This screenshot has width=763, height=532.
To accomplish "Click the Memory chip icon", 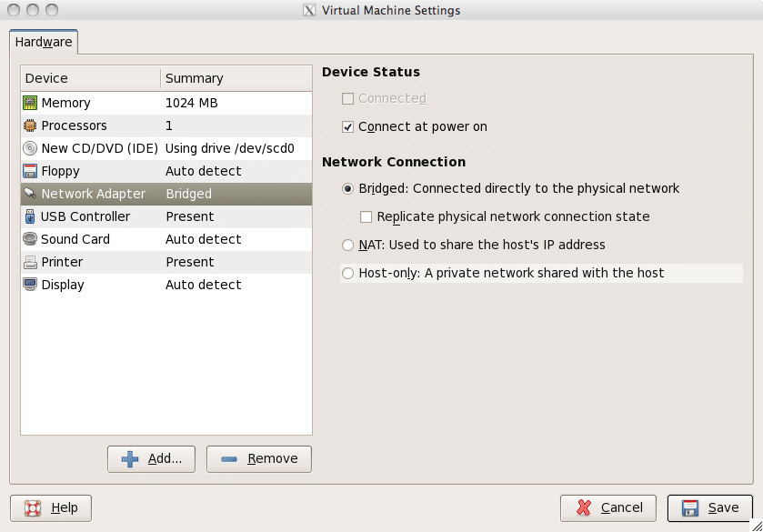I will [30, 103].
